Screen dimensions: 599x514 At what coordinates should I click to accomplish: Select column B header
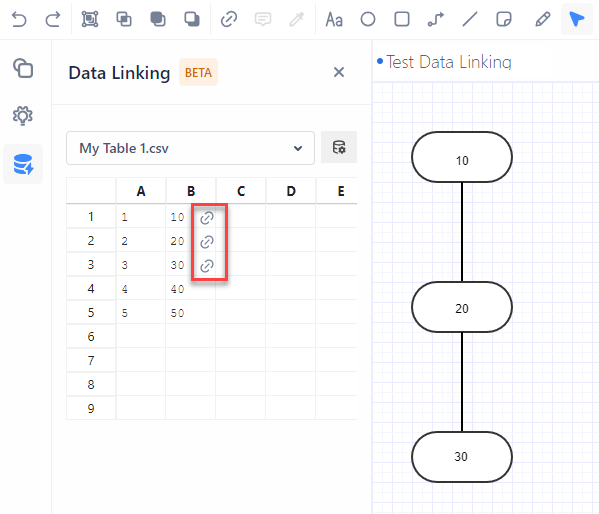click(x=191, y=191)
